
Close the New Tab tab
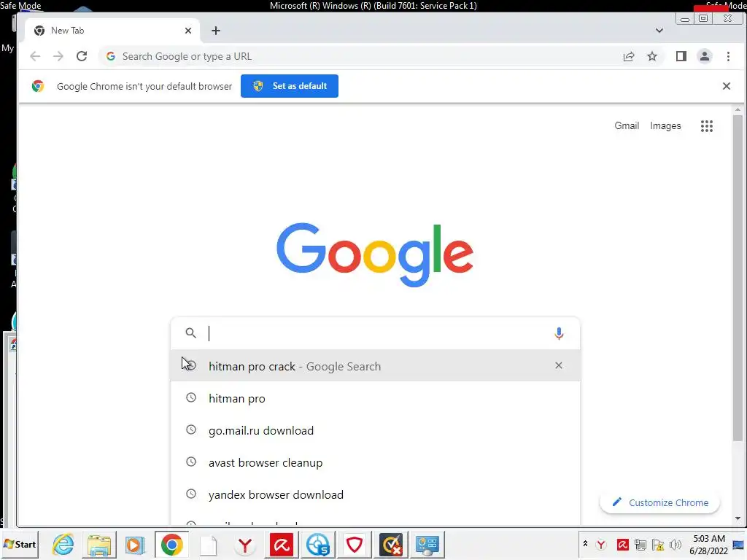(188, 31)
